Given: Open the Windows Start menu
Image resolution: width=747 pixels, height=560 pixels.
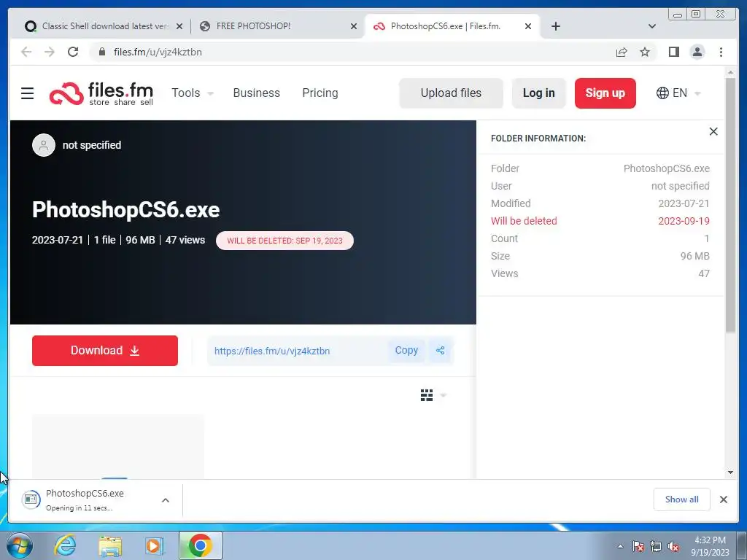Looking at the screenshot, I should [19, 545].
